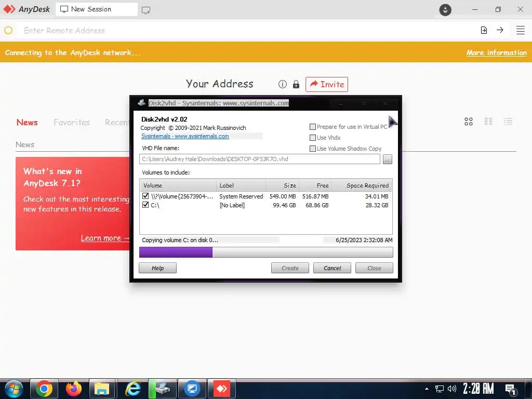Click the Disk2vhd title bar printer icon
The width and height of the screenshot is (532, 399).
(x=142, y=103)
